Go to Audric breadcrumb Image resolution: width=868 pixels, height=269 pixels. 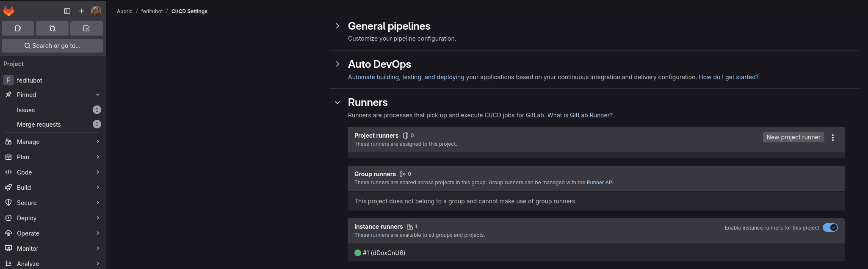pyautogui.click(x=124, y=11)
